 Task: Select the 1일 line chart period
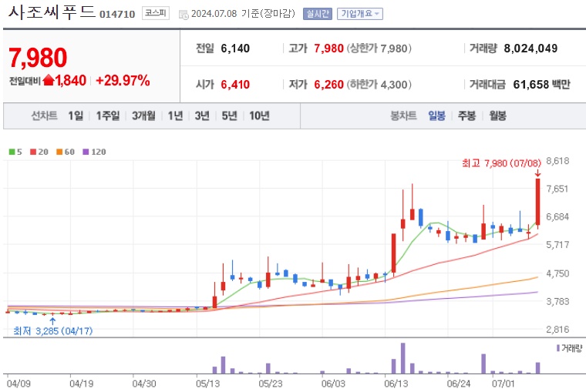coord(76,116)
